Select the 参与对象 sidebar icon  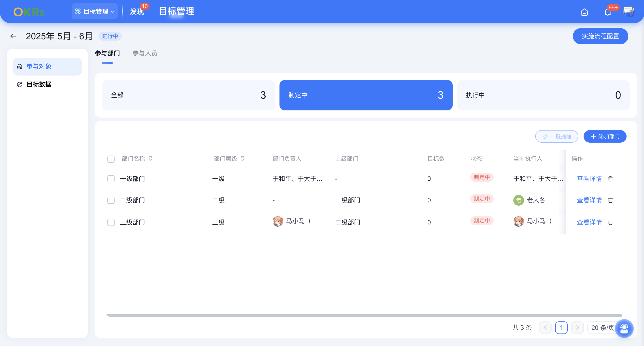coord(20,66)
